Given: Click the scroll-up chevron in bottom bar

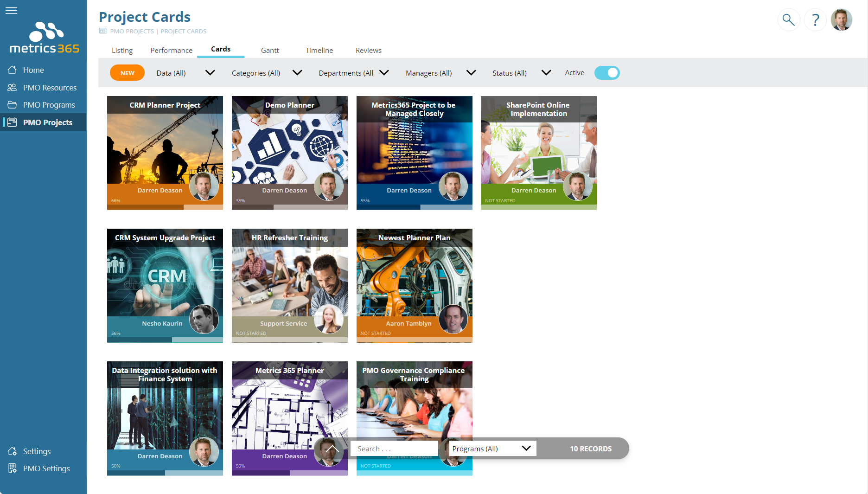Looking at the screenshot, I should (332, 449).
